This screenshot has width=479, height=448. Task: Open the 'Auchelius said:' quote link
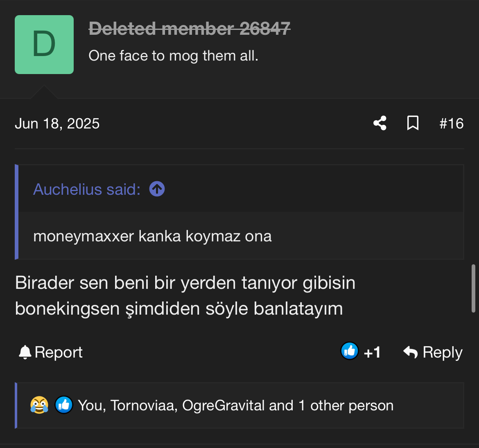tap(87, 189)
